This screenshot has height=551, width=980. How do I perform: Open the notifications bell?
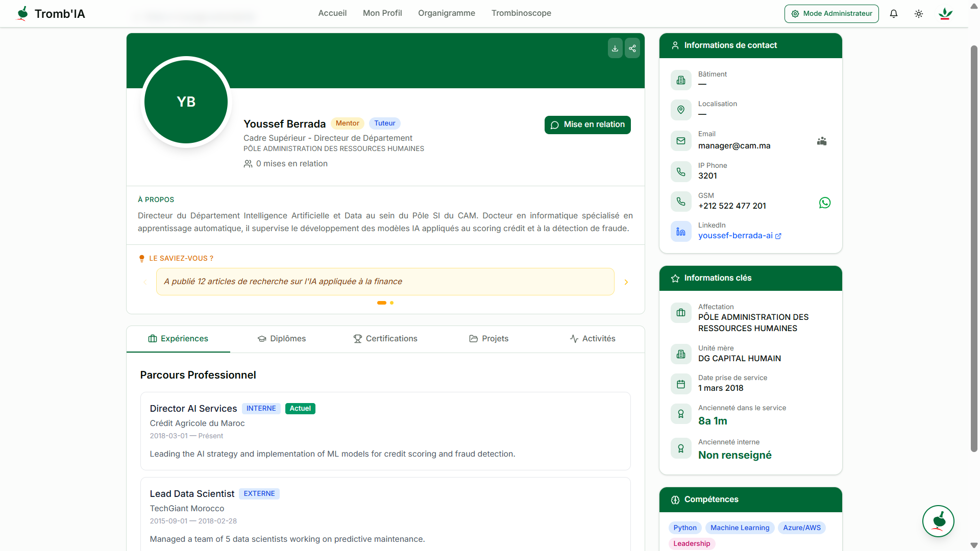894,14
